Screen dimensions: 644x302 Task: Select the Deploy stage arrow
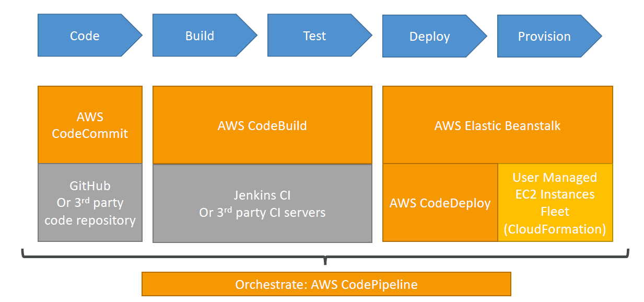coord(435,36)
